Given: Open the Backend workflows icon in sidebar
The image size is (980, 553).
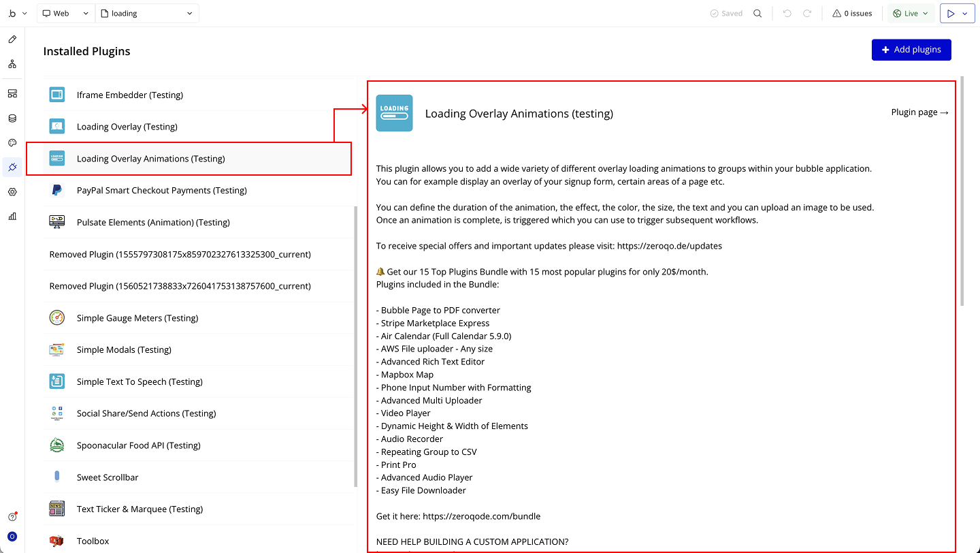Looking at the screenshot, I should tap(12, 93).
